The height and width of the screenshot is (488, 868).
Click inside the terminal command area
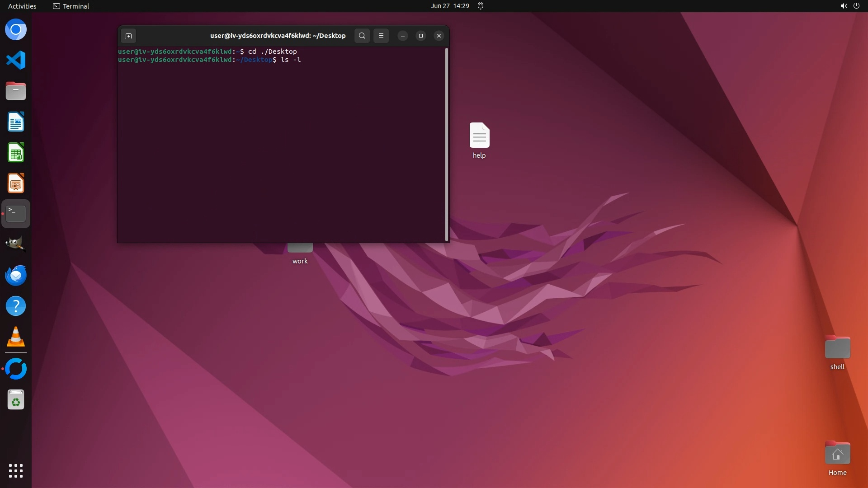coord(280,149)
